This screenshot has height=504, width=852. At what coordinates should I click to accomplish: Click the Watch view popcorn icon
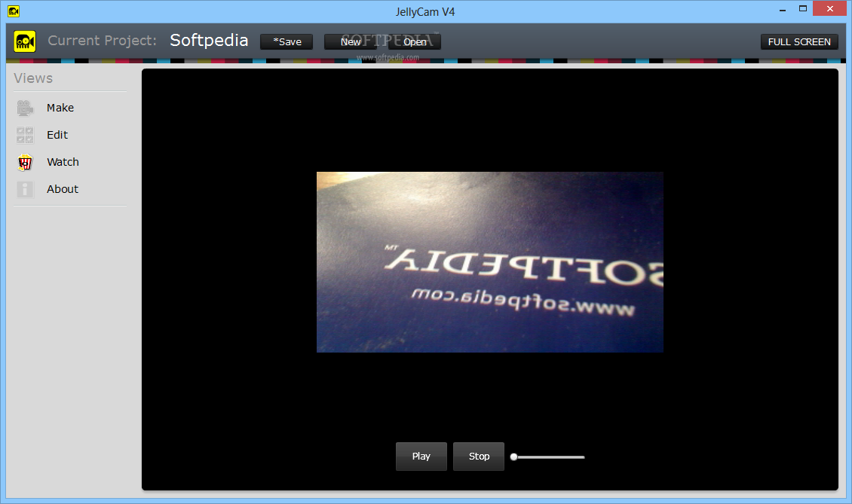[x=25, y=162]
